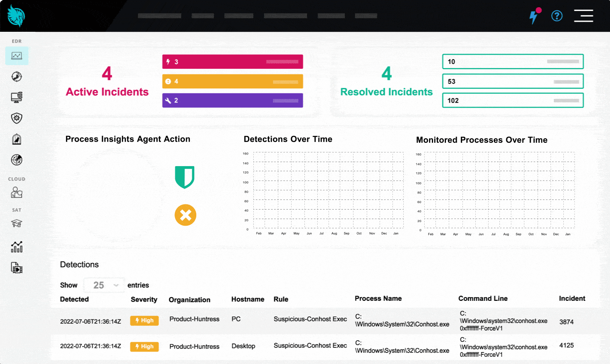Select the High severity badge on first detection
Screen dimensions: 610x364
[x=144, y=321]
